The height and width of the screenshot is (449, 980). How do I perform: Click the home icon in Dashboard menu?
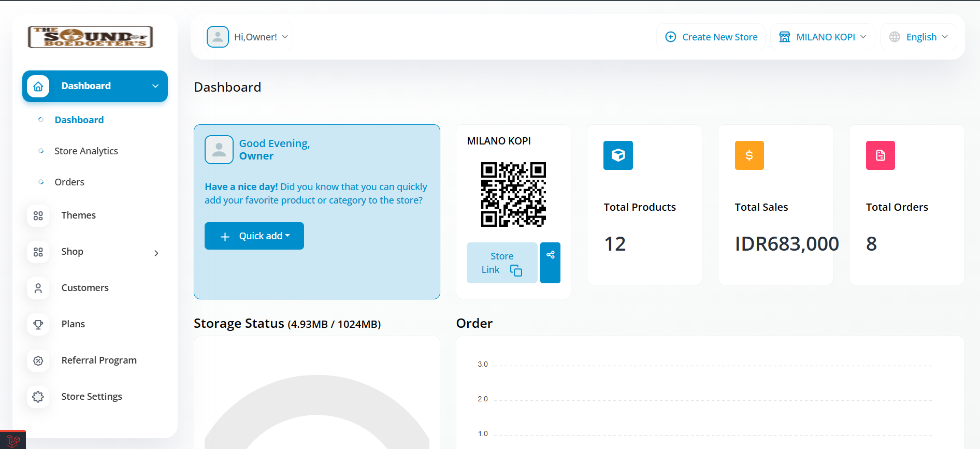click(38, 86)
